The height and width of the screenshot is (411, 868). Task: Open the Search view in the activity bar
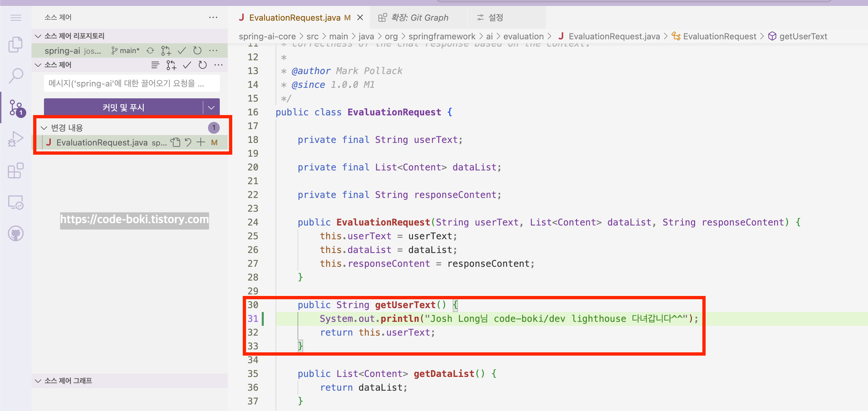[15, 76]
